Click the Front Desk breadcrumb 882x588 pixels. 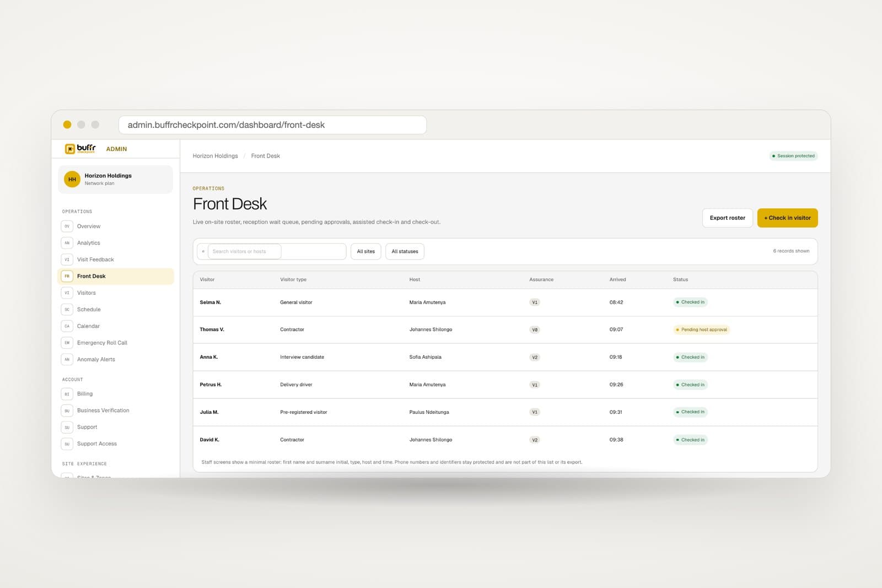pyautogui.click(x=266, y=156)
